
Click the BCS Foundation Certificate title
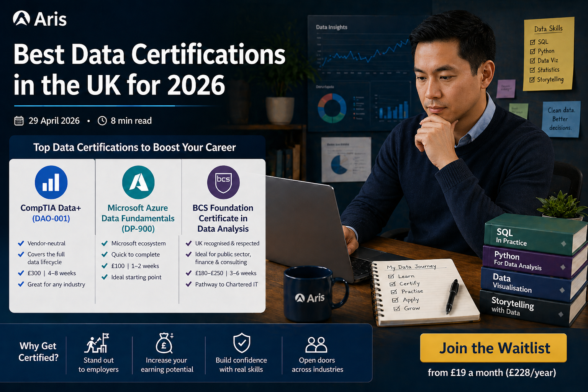[223, 218]
